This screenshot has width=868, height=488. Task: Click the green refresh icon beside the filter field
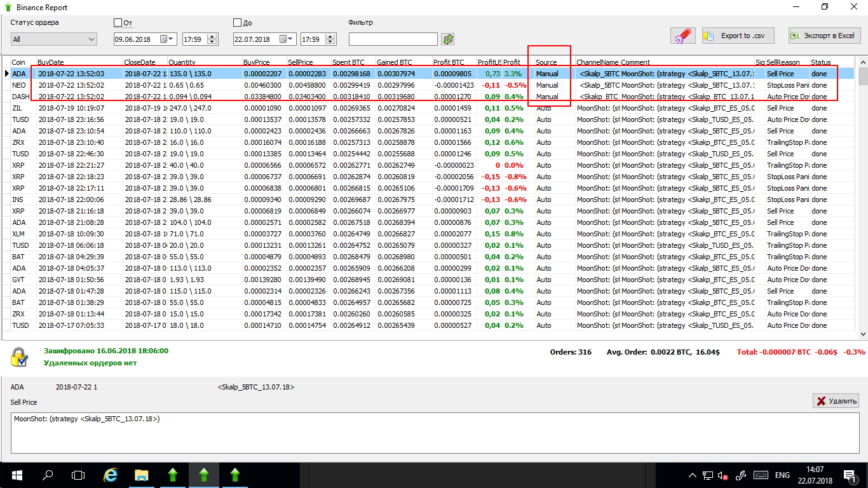coord(449,39)
